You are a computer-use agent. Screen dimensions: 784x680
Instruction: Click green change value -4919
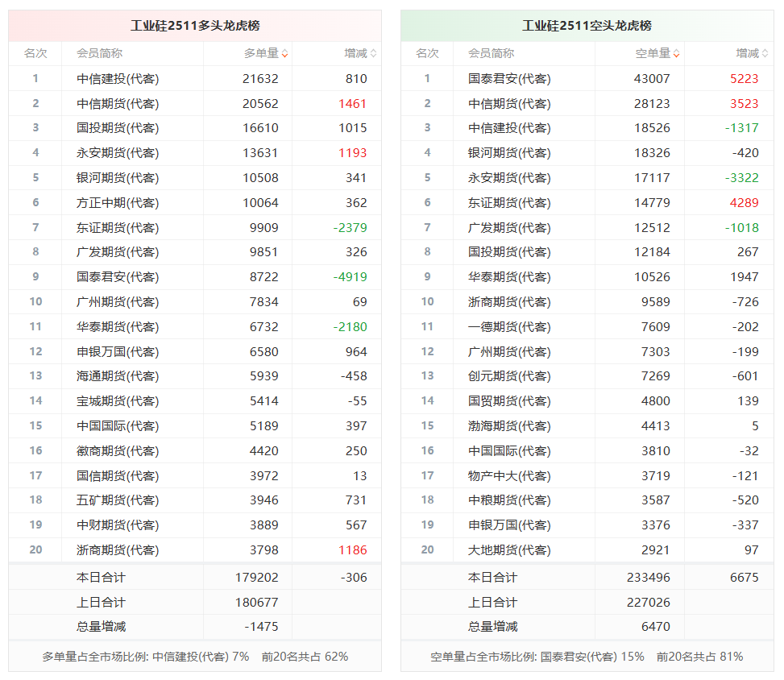(350, 277)
